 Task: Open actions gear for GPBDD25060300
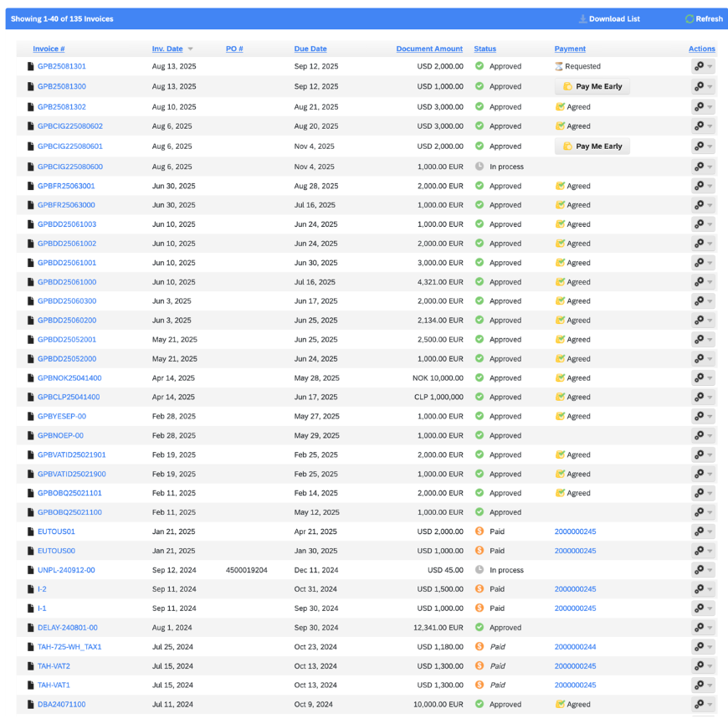pyautogui.click(x=700, y=301)
